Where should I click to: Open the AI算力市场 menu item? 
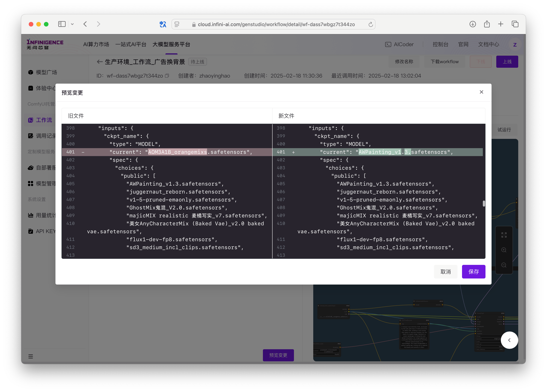(x=96, y=44)
